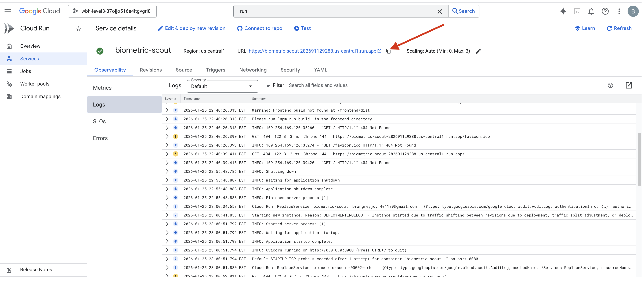Image resolution: width=644 pixels, height=284 pixels.
Task: Open the Severity dropdown
Action: (222, 86)
